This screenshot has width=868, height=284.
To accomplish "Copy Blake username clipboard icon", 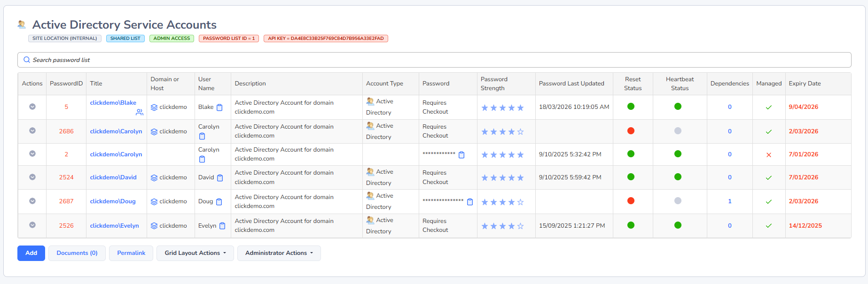I will [x=219, y=107].
